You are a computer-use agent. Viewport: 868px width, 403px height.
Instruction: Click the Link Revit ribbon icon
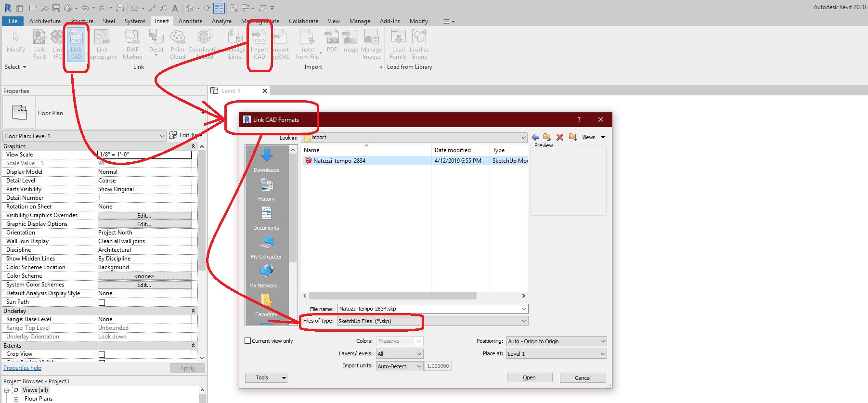[x=39, y=44]
